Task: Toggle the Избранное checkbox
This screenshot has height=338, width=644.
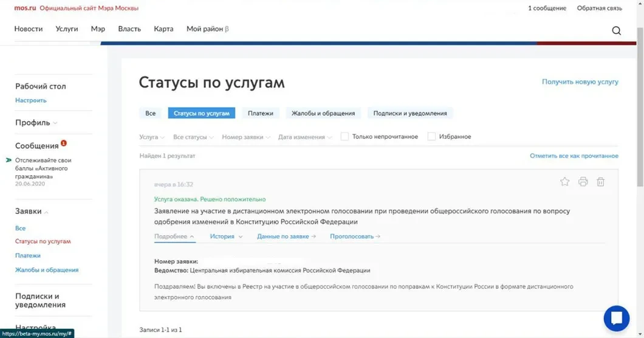Action: (431, 137)
